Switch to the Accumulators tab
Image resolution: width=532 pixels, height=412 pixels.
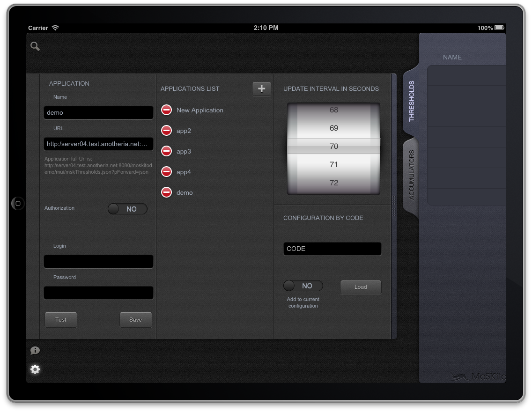tap(412, 175)
